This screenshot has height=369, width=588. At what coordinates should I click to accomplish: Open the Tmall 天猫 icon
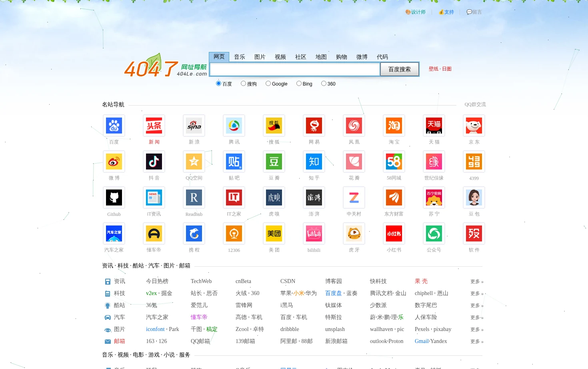pyautogui.click(x=434, y=126)
